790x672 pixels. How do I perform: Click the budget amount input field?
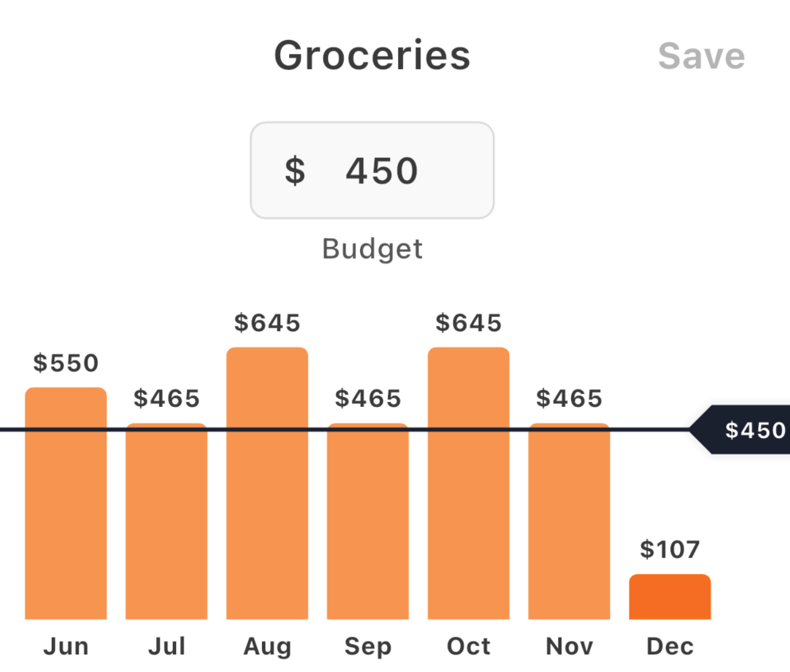tap(372, 170)
